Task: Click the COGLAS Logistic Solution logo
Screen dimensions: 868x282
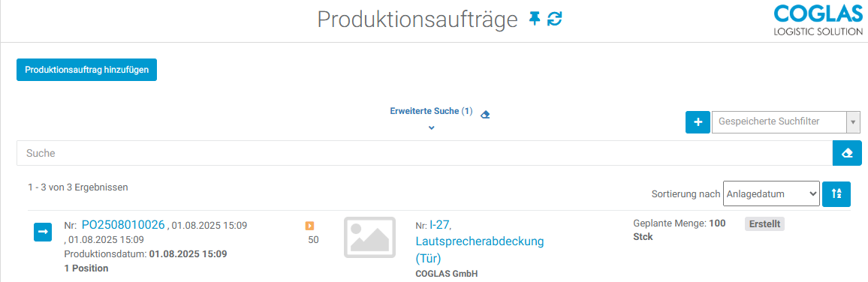Action: pos(818,20)
